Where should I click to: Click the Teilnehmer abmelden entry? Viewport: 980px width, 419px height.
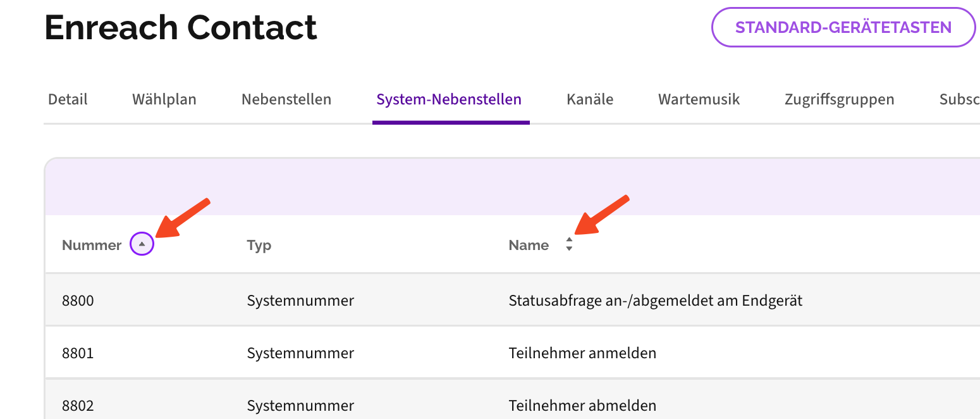(582, 405)
